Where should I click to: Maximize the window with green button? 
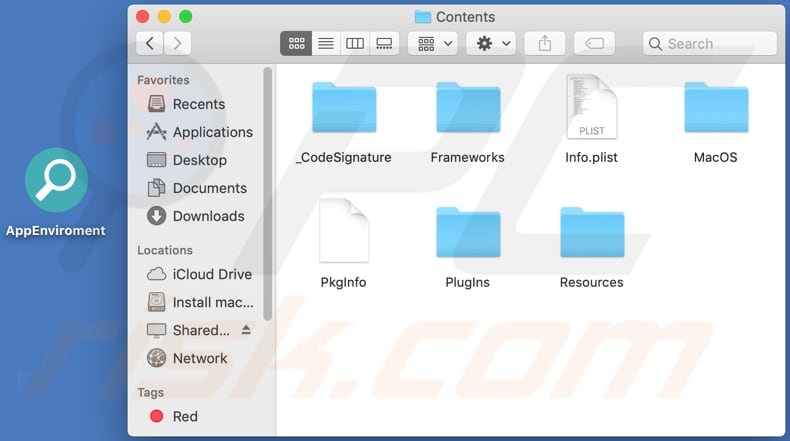[x=186, y=17]
